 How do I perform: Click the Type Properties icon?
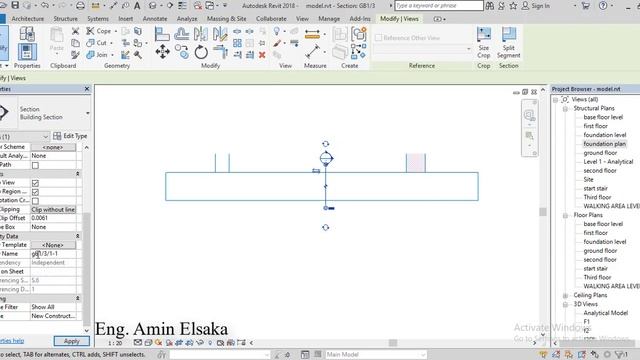coord(27,34)
